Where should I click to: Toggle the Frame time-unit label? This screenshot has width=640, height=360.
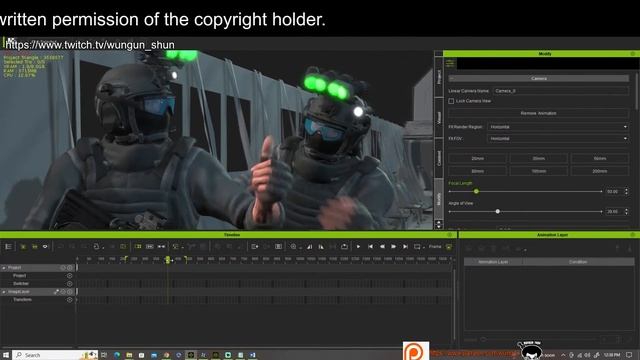(x=435, y=247)
